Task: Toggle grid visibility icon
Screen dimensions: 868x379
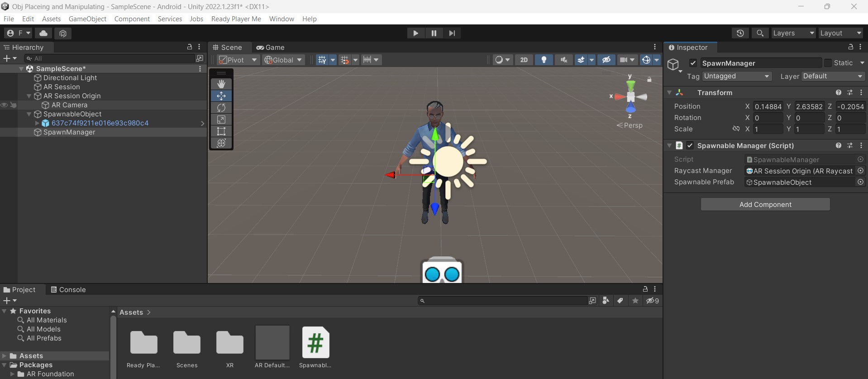Action: [x=322, y=60]
